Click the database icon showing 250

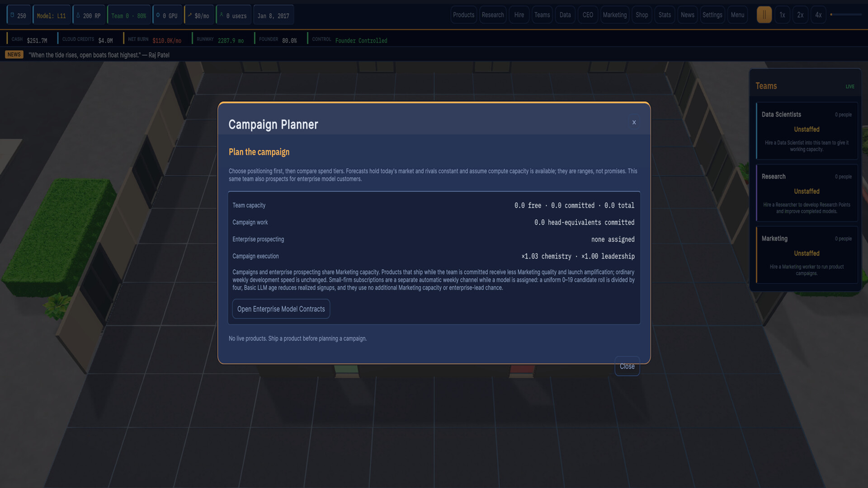click(x=12, y=15)
